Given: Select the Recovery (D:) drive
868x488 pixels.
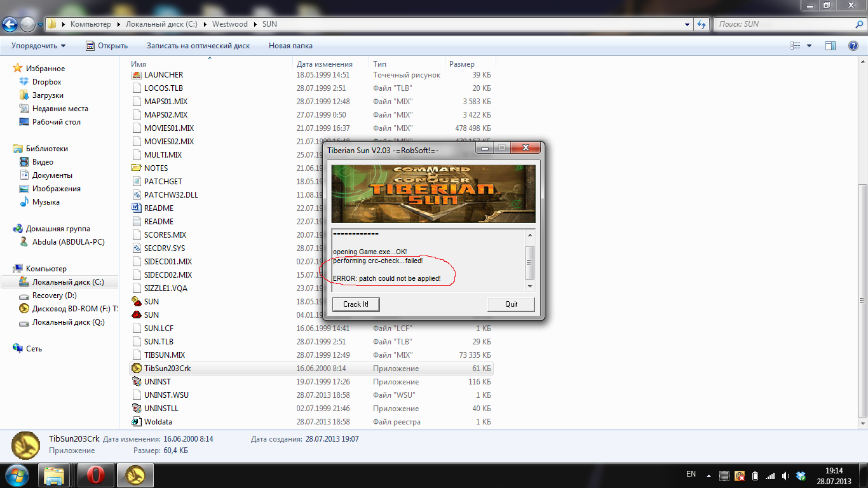Looking at the screenshot, I should click(55, 295).
